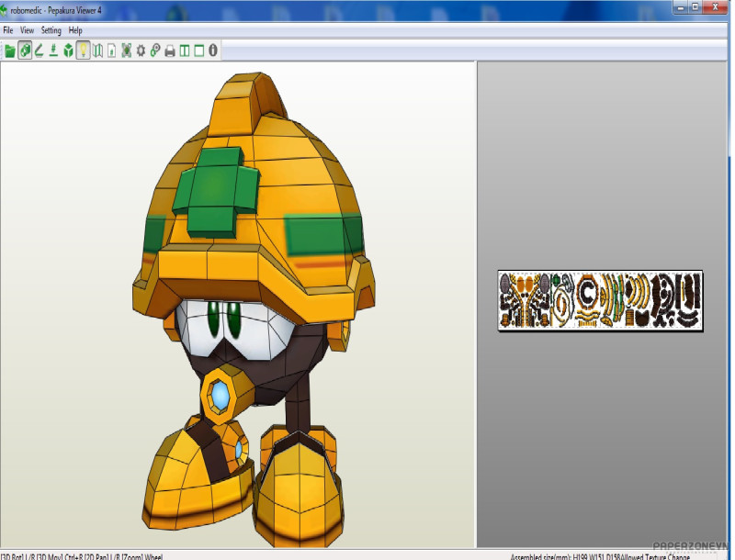The width and height of the screenshot is (735, 560).
Task: Click the edge angle icon in toolbar
Action: [x=40, y=50]
